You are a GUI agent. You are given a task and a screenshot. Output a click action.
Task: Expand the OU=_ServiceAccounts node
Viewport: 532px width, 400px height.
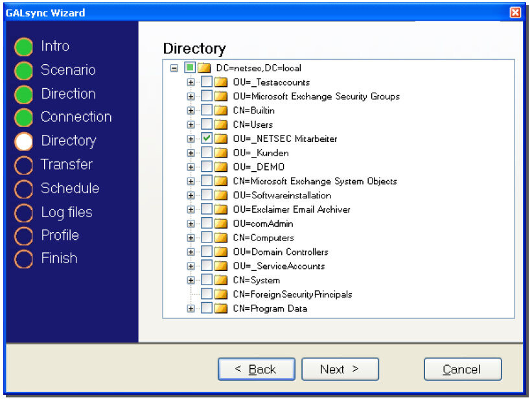191,266
